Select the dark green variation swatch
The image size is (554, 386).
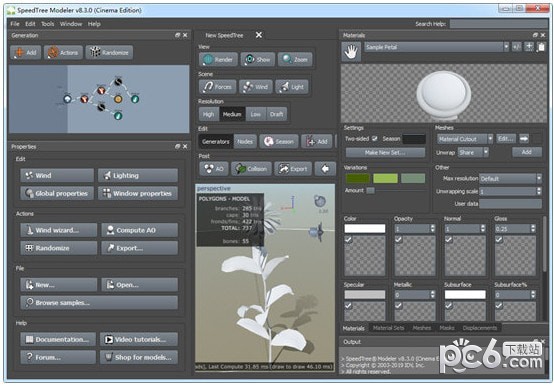(358, 178)
